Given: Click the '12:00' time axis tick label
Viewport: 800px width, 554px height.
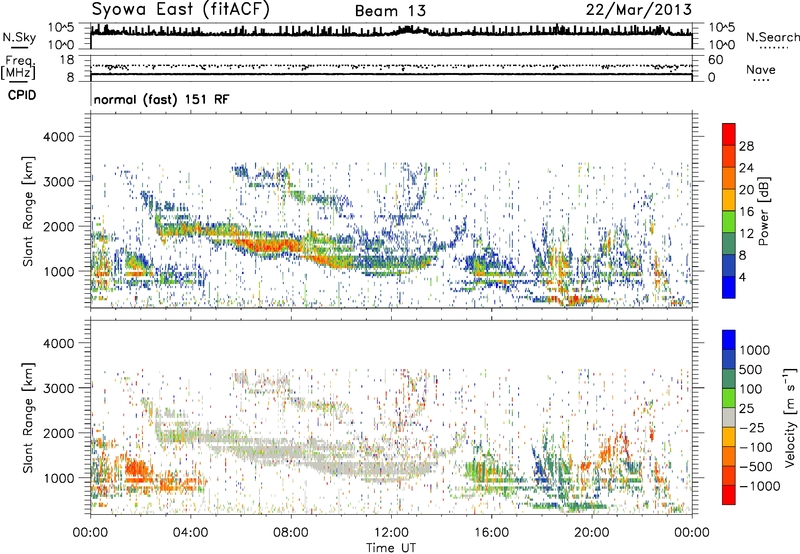Looking at the screenshot, I should point(391,533).
